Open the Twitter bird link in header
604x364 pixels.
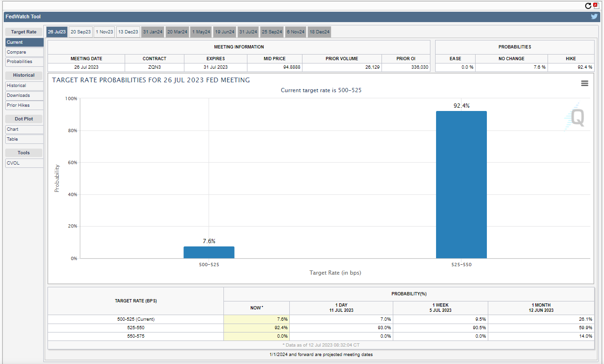tap(594, 16)
